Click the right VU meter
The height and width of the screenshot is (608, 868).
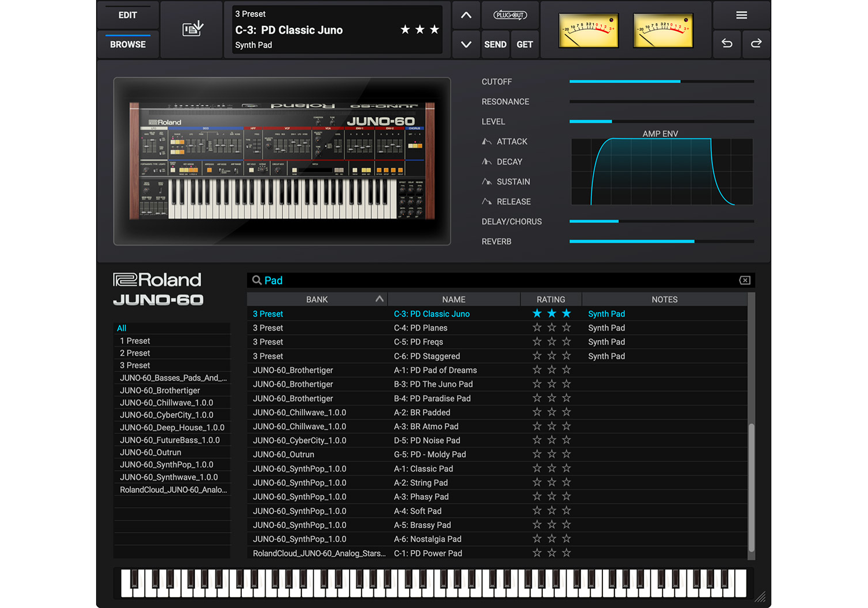click(663, 31)
